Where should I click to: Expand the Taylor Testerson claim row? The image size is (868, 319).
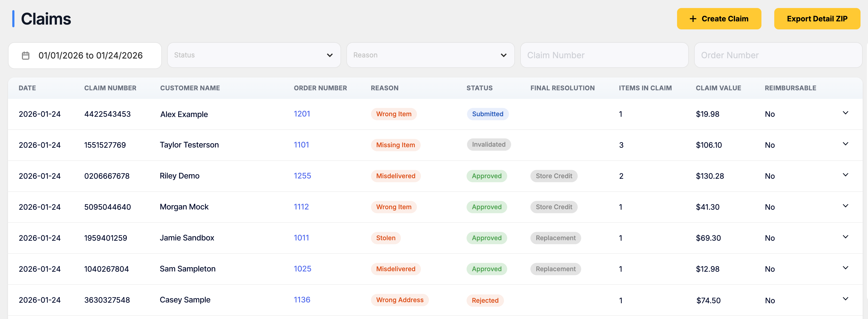click(845, 144)
